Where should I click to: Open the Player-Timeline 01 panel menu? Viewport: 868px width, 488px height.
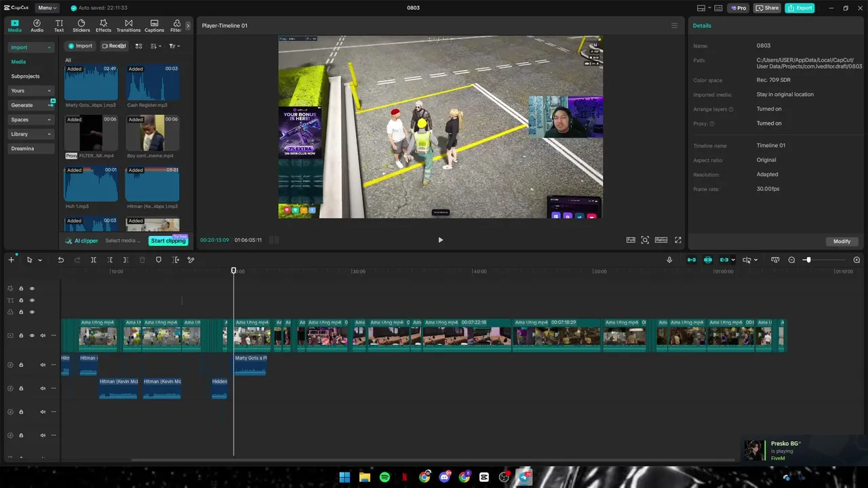674,26
